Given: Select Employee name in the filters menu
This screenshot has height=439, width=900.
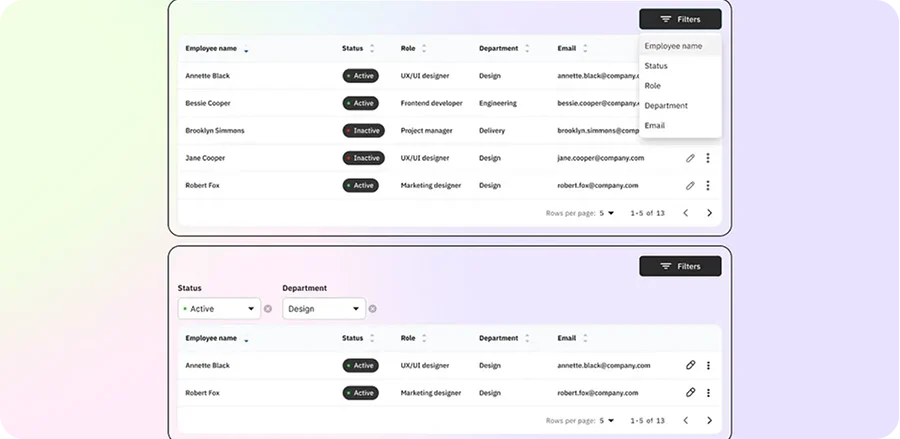Looking at the screenshot, I should point(673,46).
